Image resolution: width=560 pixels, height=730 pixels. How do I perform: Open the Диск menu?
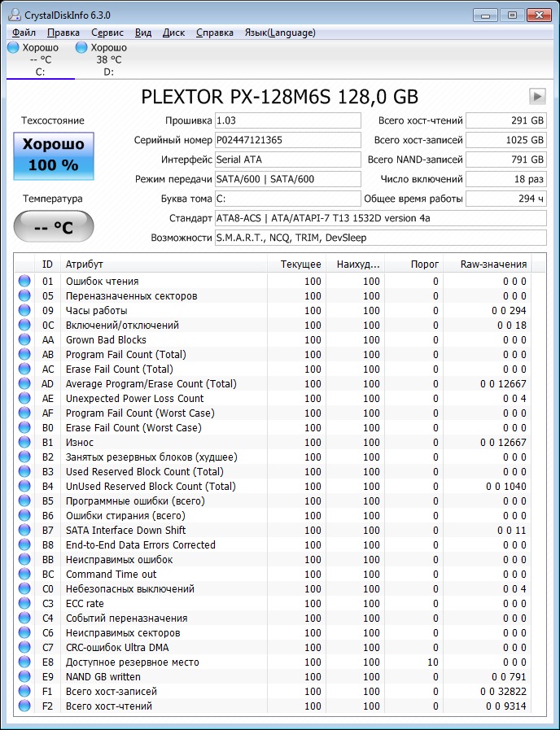click(x=173, y=33)
